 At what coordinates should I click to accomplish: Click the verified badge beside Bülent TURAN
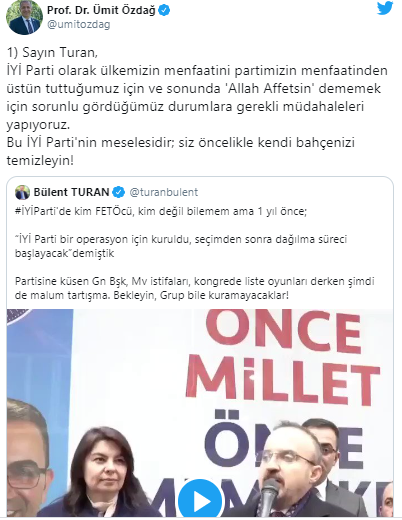pyautogui.click(x=119, y=192)
